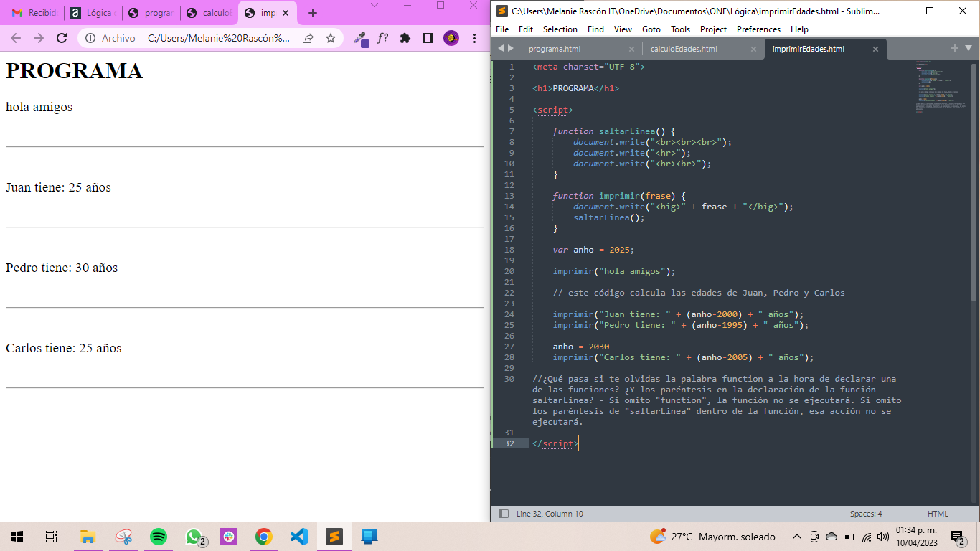Open the weather widget showing 27°C
The height and width of the screenshot is (551, 980).
tap(712, 537)
